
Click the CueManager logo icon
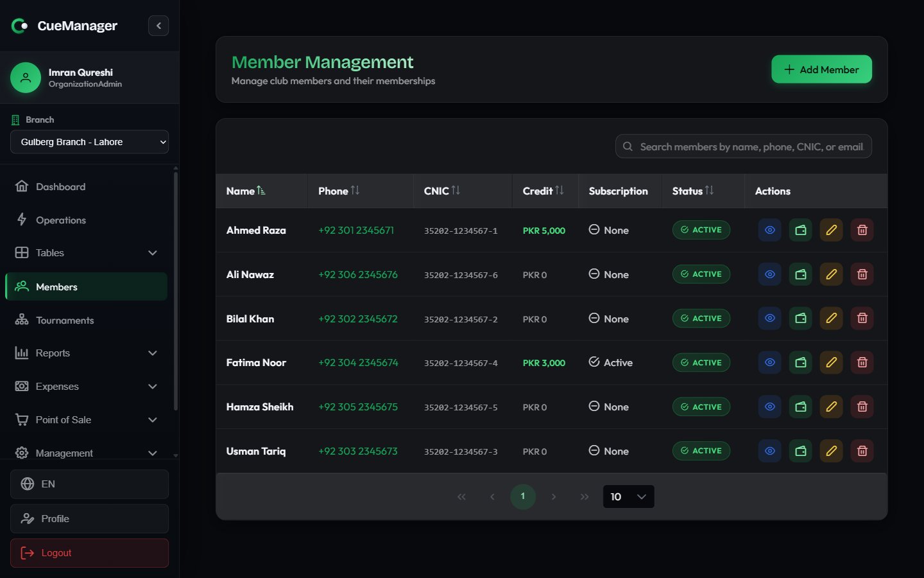(x=20, y=26)
